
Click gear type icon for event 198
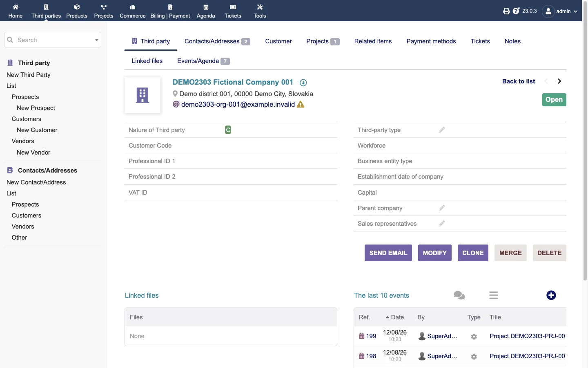click(x=474, y=357)
